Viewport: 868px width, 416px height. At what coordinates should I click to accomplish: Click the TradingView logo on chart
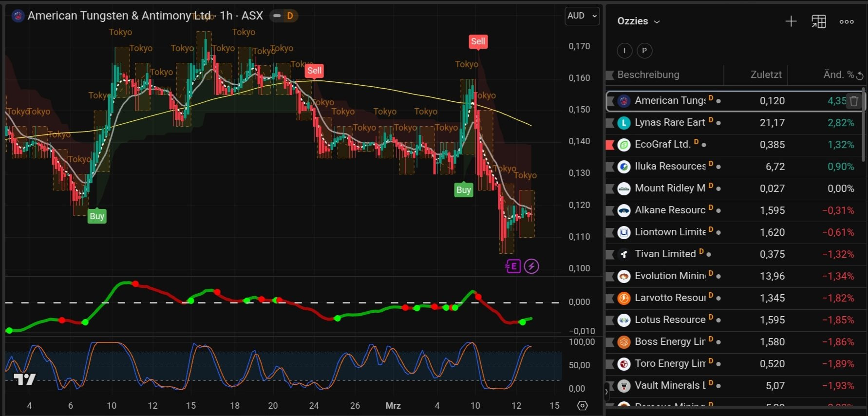pyautogui.click(x=24, y=379)
